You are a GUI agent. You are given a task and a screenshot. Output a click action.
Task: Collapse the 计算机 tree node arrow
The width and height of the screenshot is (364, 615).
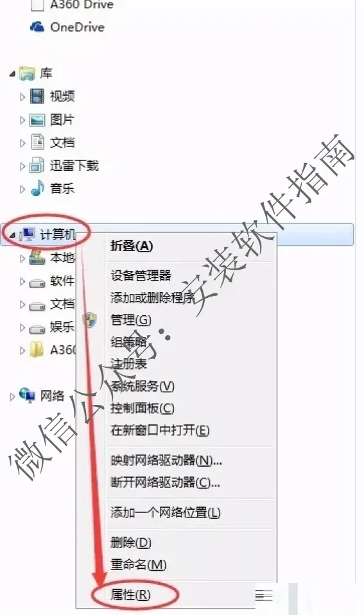pos(13,236)
